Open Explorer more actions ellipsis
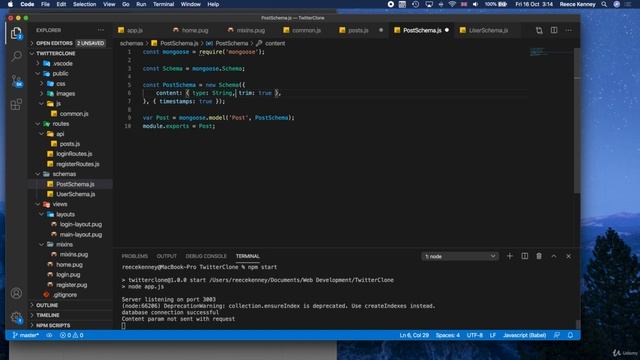This screenshot has width=640, height=360. click(x=101, y=30)
